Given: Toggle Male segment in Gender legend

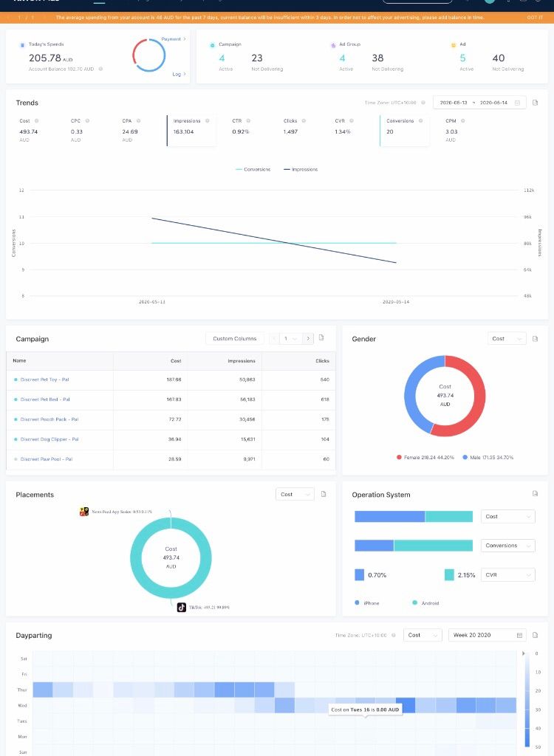Looking at the screenshot, I should click(x=488, y=457).
